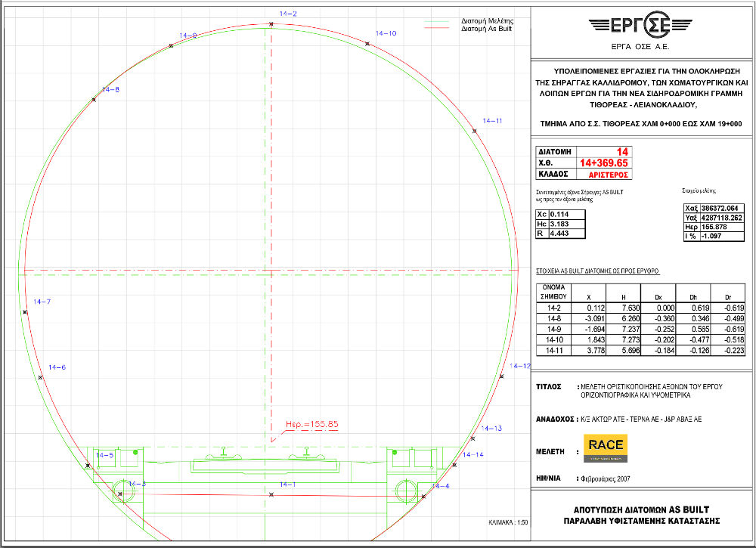Select blue point label 14-4
The height and width of the screenshot is (548, 756).
click(441, 486)
